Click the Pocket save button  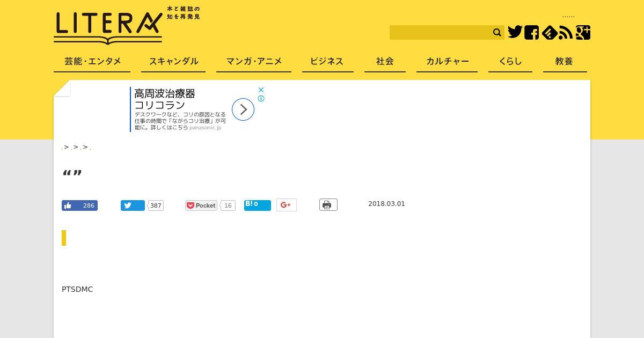coord(201,205)
